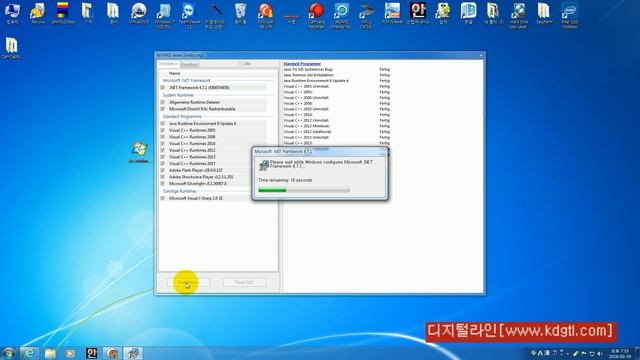Open the green frog desktop shortcut
Image resolution: width=640 pixels, height=360 pixels.
[443, 13]
